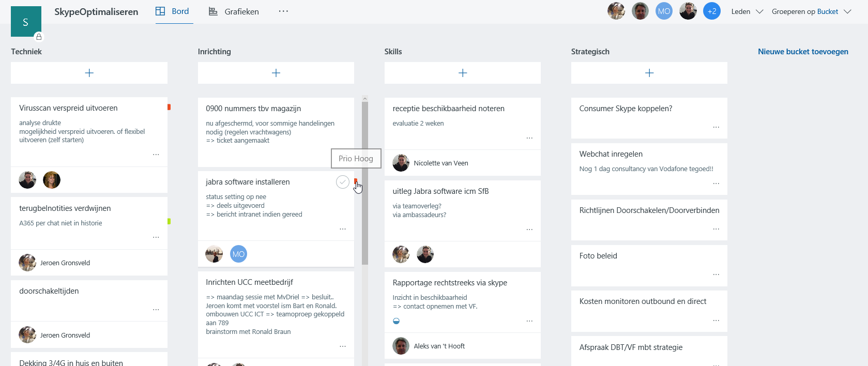Open more options for Foto beleid

click(x=716, y=274)
